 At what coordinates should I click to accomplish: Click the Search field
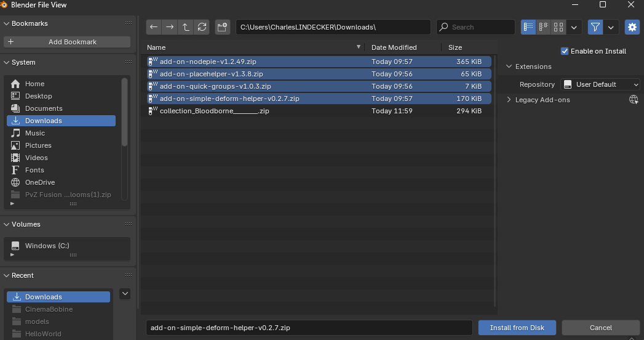pos(475,27)
